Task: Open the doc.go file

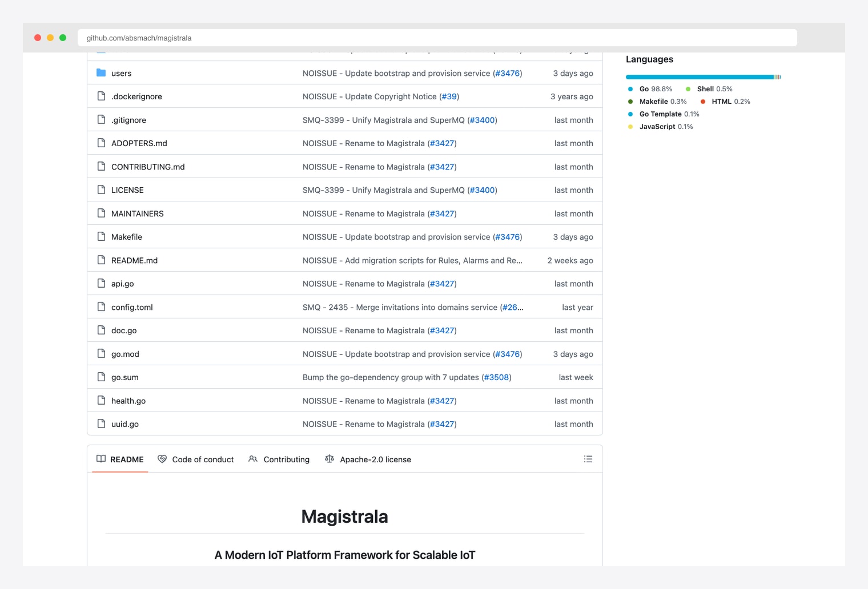Action: click(124, 330)
